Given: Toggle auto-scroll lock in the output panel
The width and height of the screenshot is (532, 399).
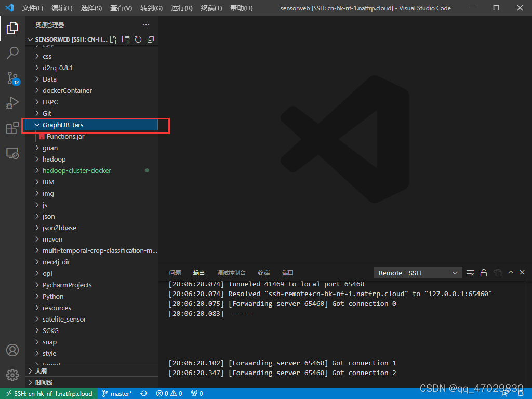Looking at the screenshot, I should click(x=483, y=272).
